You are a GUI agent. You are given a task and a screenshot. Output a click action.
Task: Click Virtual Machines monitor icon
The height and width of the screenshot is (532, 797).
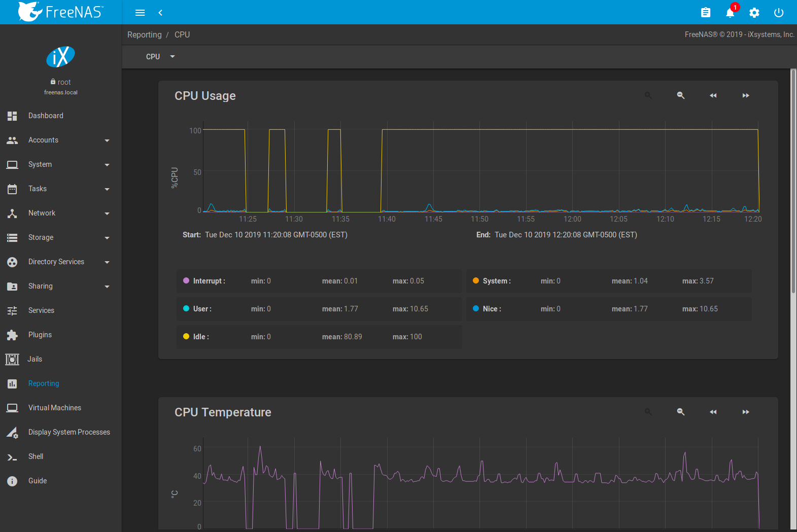[x=12, y=408]
